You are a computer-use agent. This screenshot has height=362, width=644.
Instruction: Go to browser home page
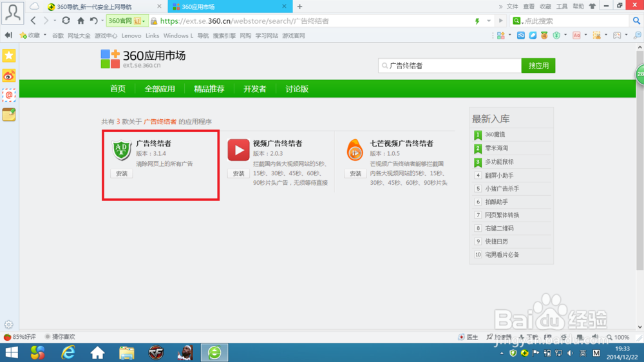pos(80,21)
